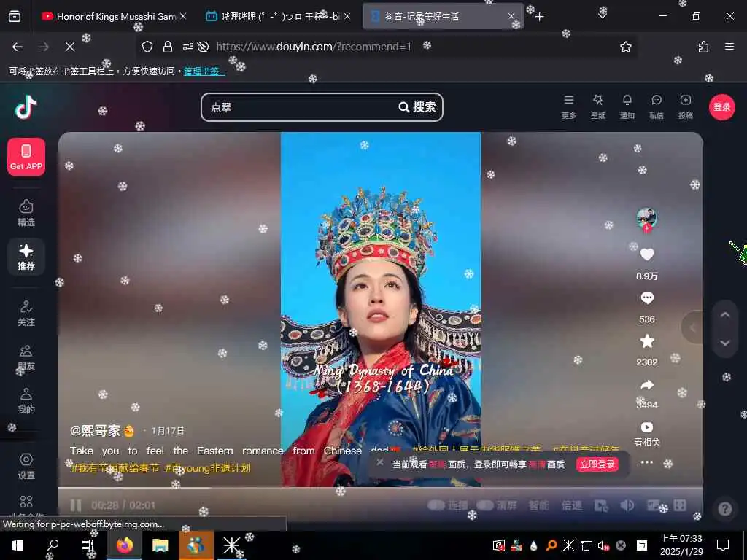Open 设置 settings in sidebar

[26, 466]
